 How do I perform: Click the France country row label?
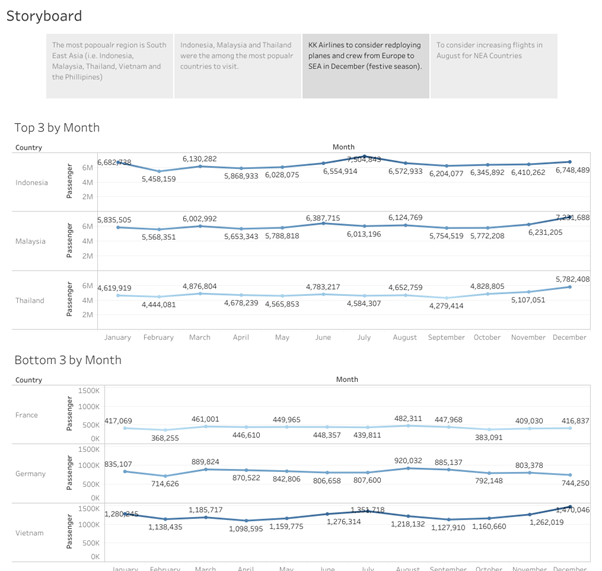pyautogui.click(x=28, y=413)
